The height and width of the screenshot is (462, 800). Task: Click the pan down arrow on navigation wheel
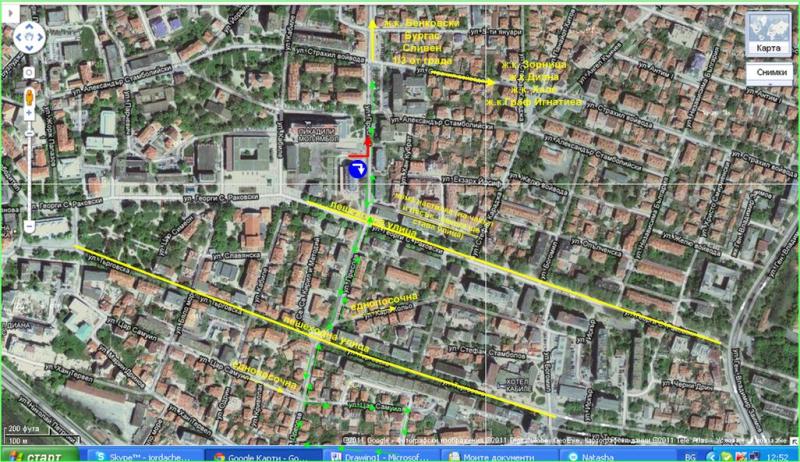29,52
